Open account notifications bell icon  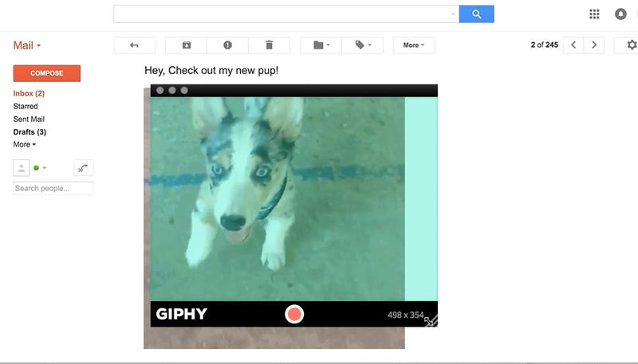(620, 14)
